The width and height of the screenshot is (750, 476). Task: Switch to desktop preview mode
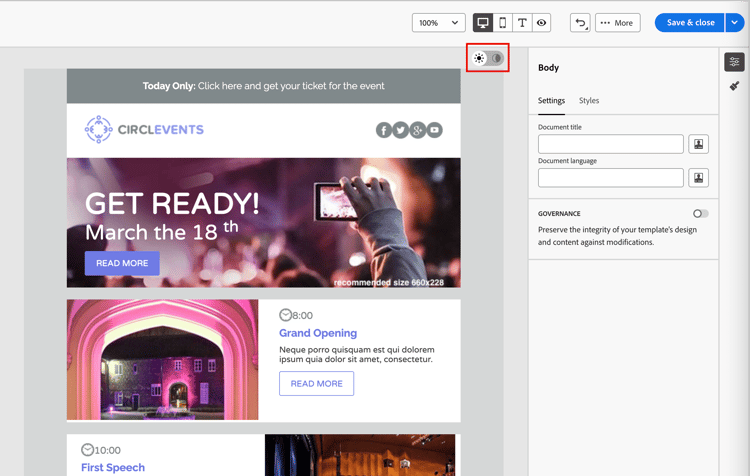coord(483,23)
